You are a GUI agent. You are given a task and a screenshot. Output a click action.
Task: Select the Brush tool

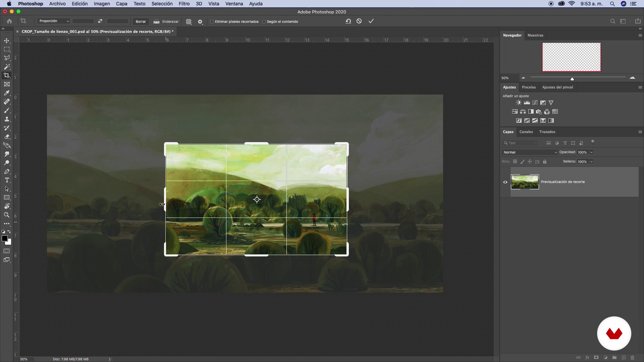(7, 110)
